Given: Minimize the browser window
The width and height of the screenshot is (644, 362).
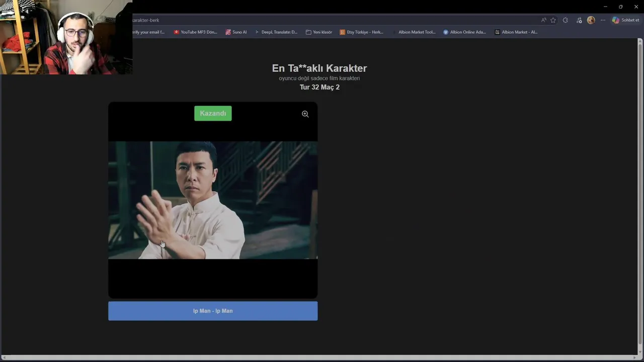Looking at the screenshot, I should (x=605, y=7).
